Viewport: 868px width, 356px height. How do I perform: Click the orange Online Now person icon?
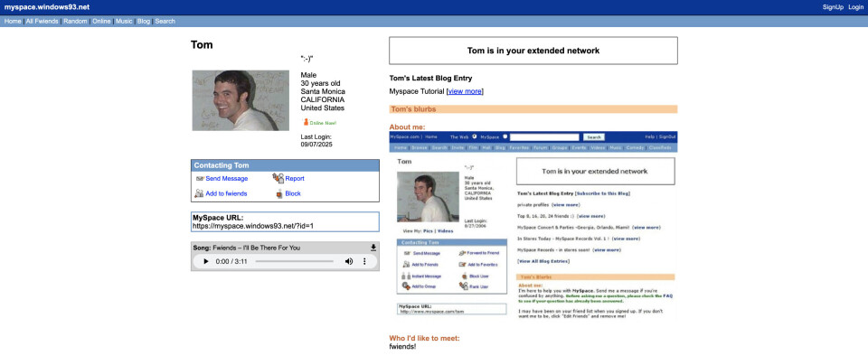coord(306,122)
